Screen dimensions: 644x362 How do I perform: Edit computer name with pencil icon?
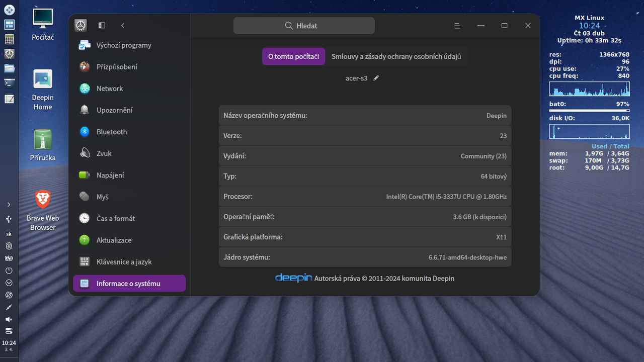[x=376, y=78]
